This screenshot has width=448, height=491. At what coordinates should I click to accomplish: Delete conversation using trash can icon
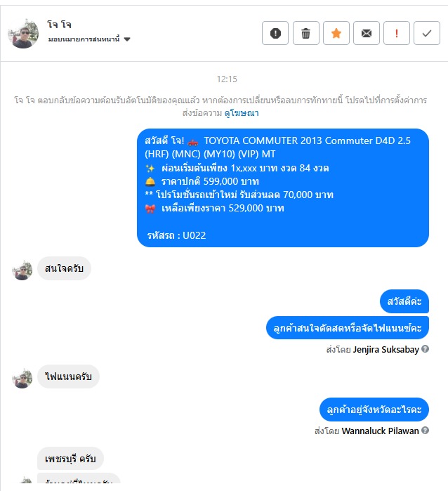click(x=306, y=33)
